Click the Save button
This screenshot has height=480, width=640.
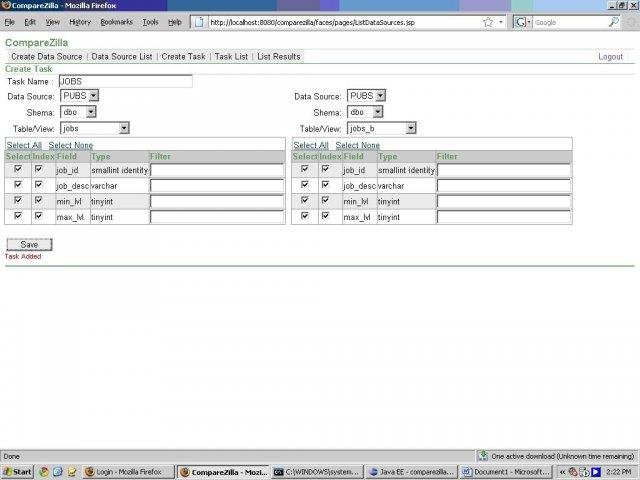click(29, 244)
